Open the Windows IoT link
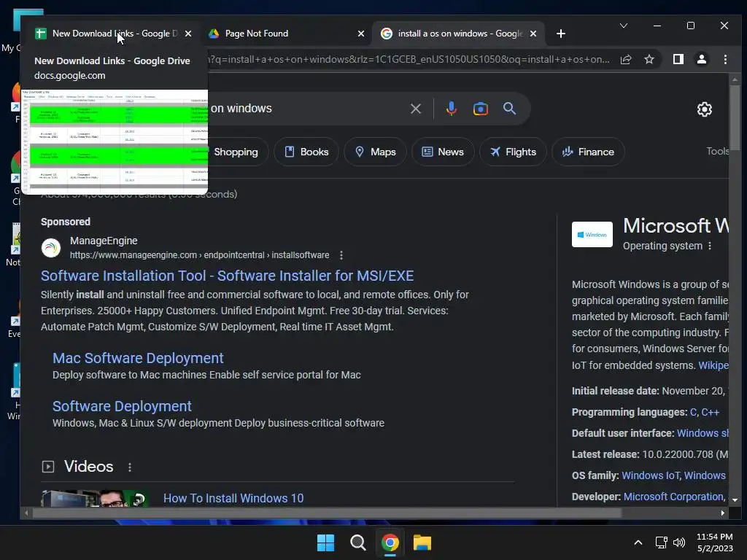This screenshot has width=747, height=560. [650, 475]
